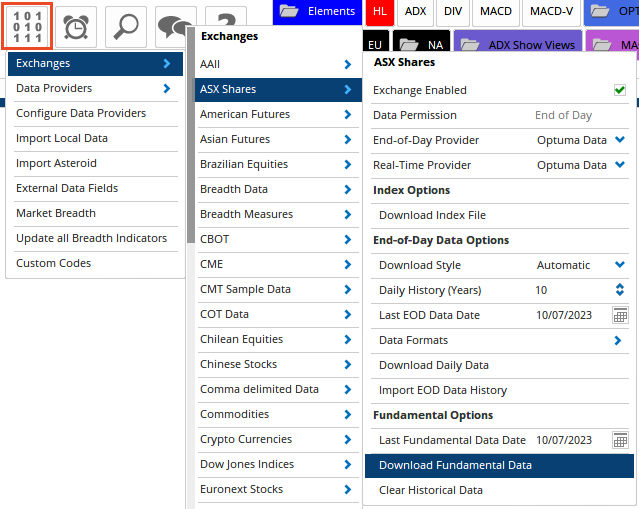This screenshot has width=639, height=509.
Task: Open Comma delimited Data exchange
Action: pyautogui.click(x=278, y=390)
